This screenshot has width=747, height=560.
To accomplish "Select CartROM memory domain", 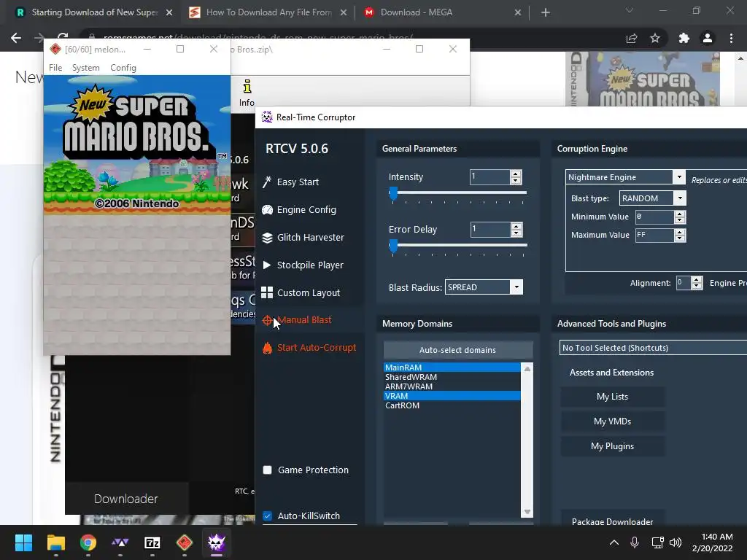I will click(452, 405).
